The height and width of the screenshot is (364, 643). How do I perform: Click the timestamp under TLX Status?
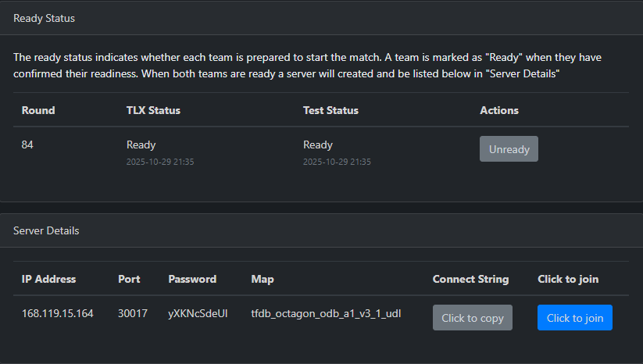click(x=160, y=162)
